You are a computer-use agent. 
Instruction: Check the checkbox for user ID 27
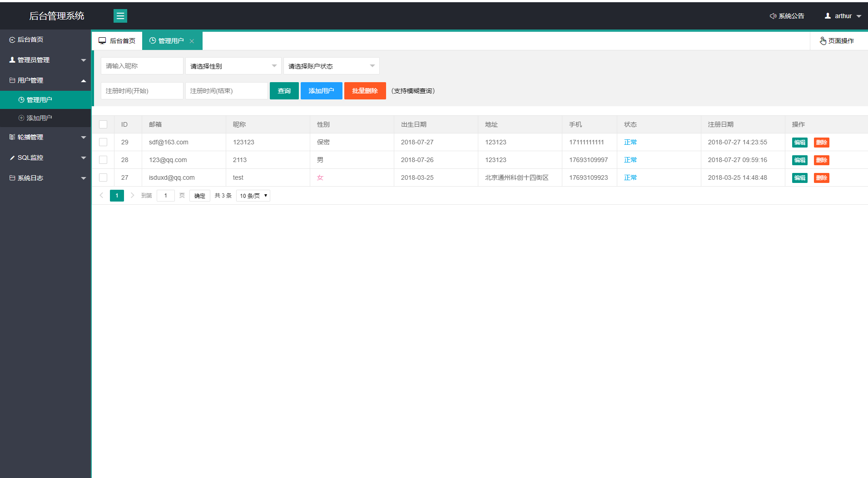103,177
